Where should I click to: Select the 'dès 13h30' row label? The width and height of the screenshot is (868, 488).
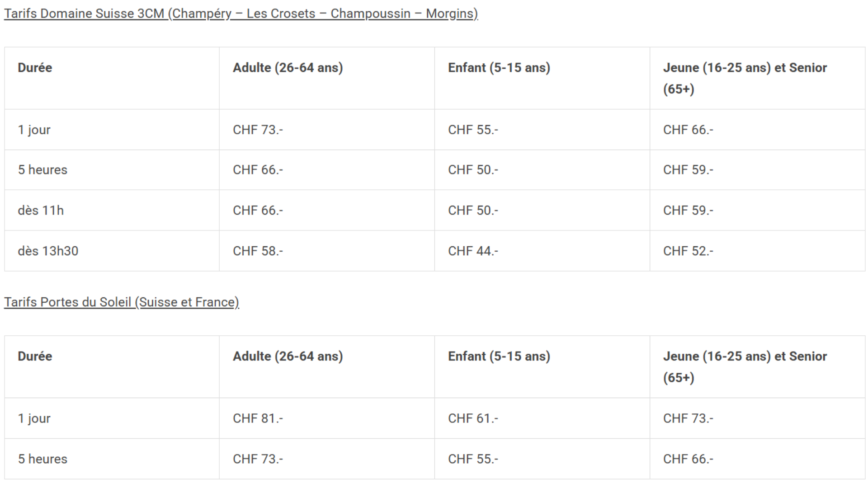48,251
